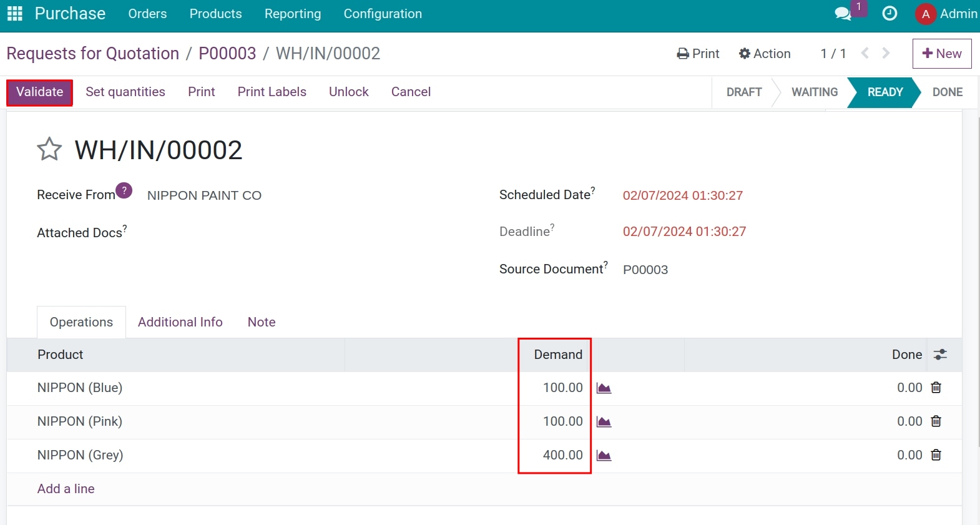Unlock the transfer
Image resolution: width=980 pixels, height=525 pixels.
click(x=349, y=92)
